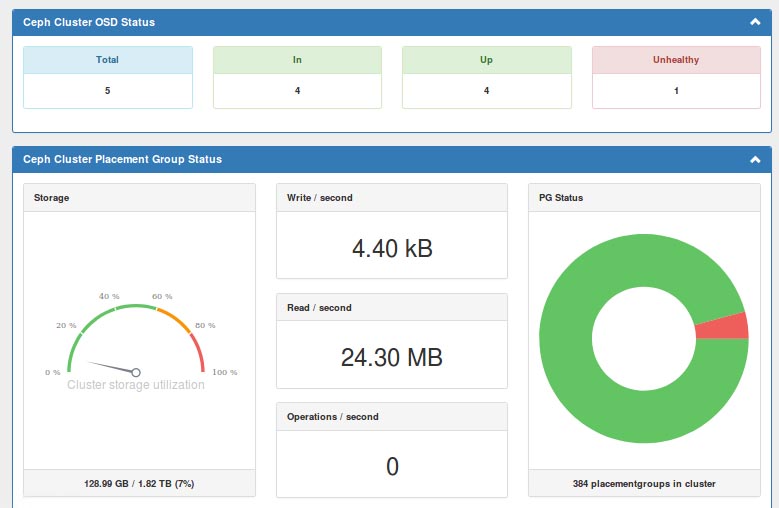Viewport: 779px width, 508px height.
Task: Click the Ceph Cluster Placement Group Status title
Action: (122, 159)
